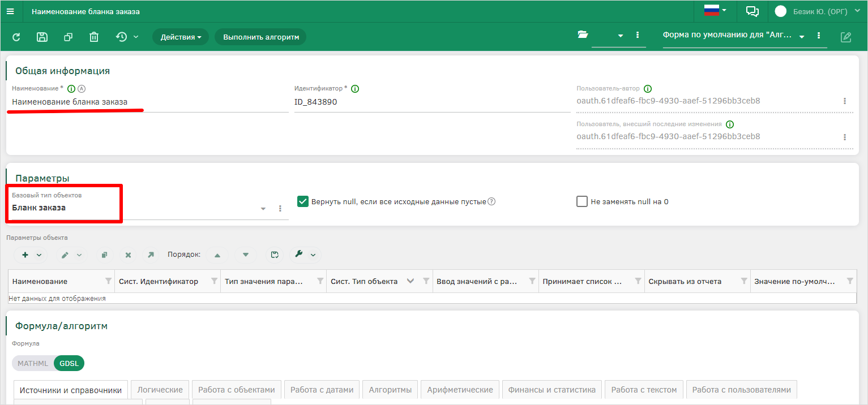
Task: Filter the Наименование column
Action: pyautogui.click(x=109, y=281)
